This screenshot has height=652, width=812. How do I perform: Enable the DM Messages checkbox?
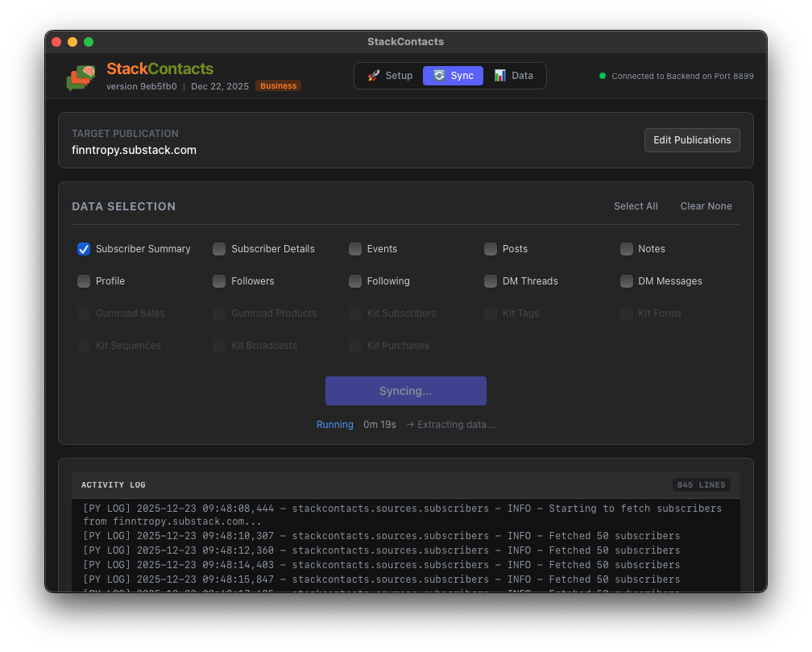(627, 281)
